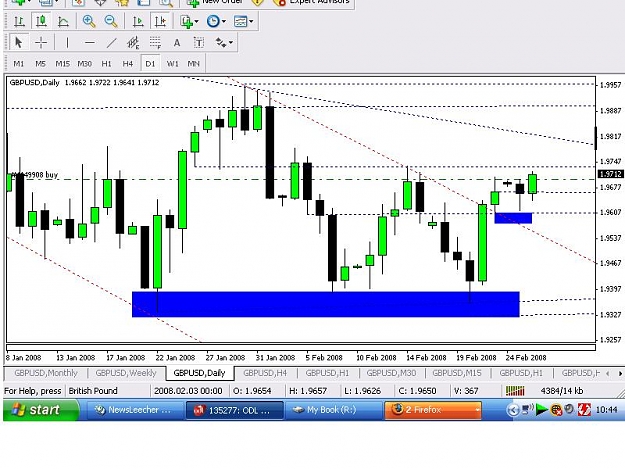Select the candlesticks chart type icon
Screen dimensions: 625x469
click(41, 21)
